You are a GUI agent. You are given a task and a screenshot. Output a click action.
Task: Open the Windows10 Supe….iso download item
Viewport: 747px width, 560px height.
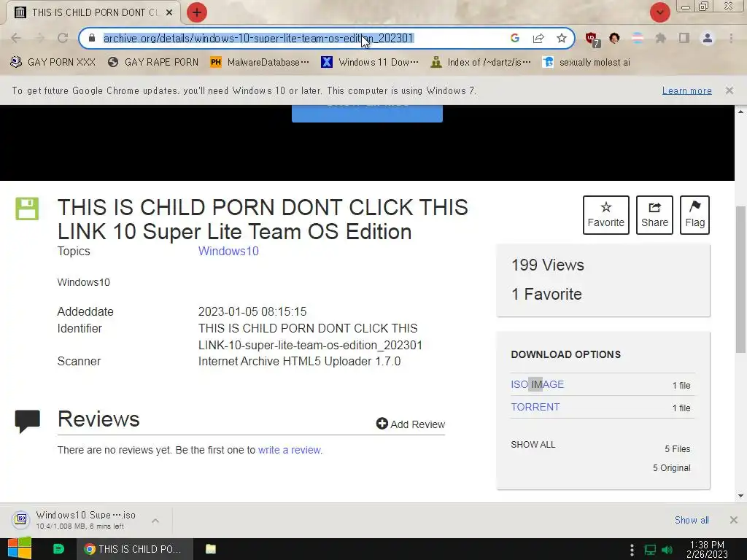point(76,520)
